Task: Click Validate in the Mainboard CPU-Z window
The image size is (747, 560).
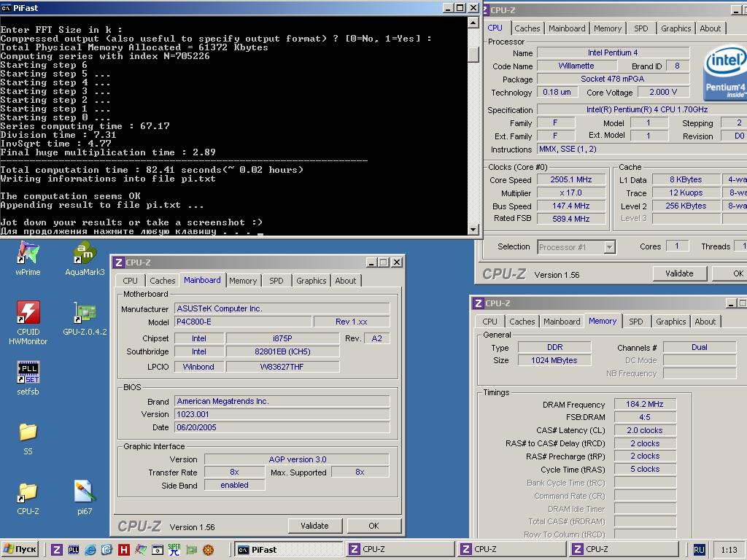Action: click(x=315, y=526)
